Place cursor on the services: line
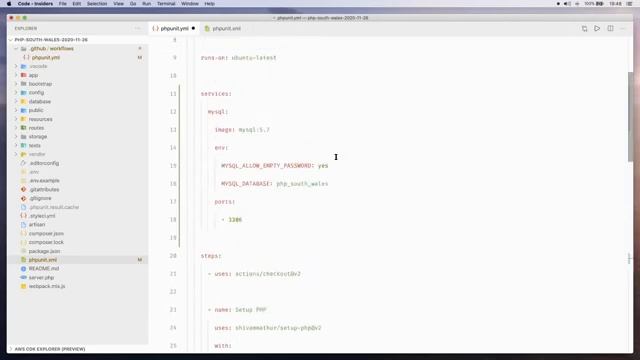 pyautogui.click(x=216, y=94)
